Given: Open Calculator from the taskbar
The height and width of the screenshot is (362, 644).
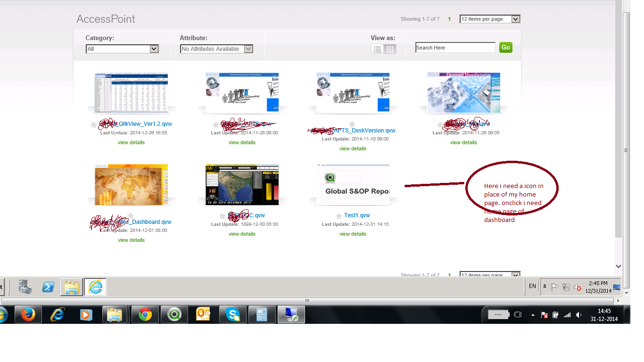Looking at the screenshot, I should (262, 314).
